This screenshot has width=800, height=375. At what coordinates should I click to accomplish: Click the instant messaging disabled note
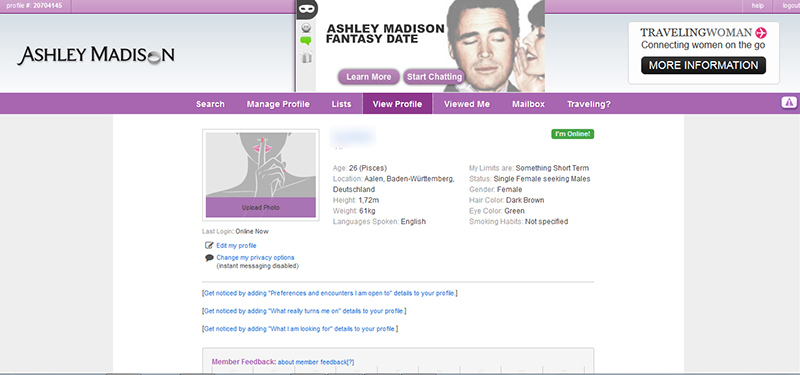click(258, 266)
